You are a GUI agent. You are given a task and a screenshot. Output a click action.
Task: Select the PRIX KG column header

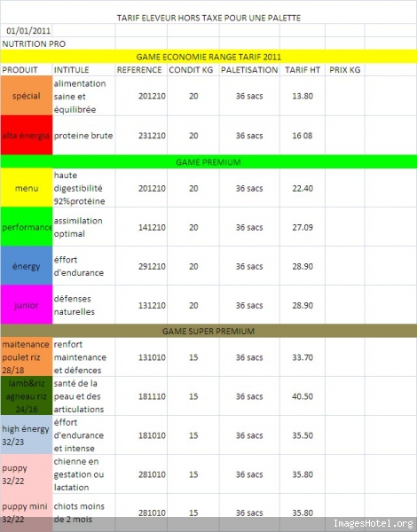(x=344, y=70)
